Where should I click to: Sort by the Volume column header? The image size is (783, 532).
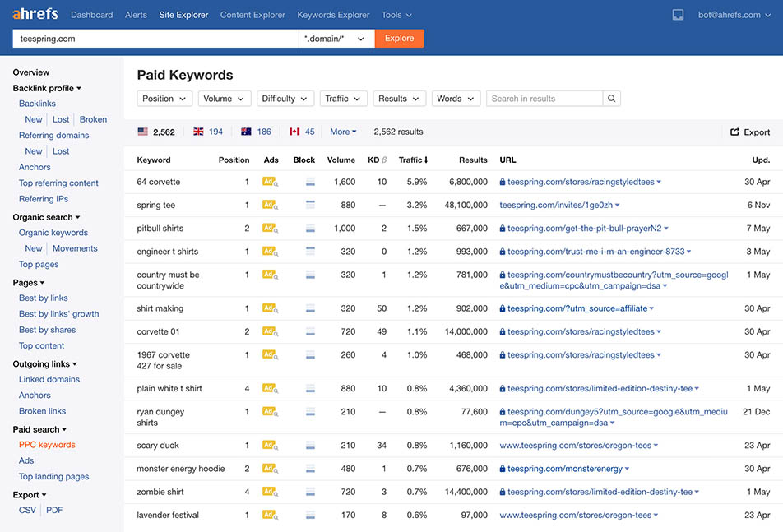(341, 160)
